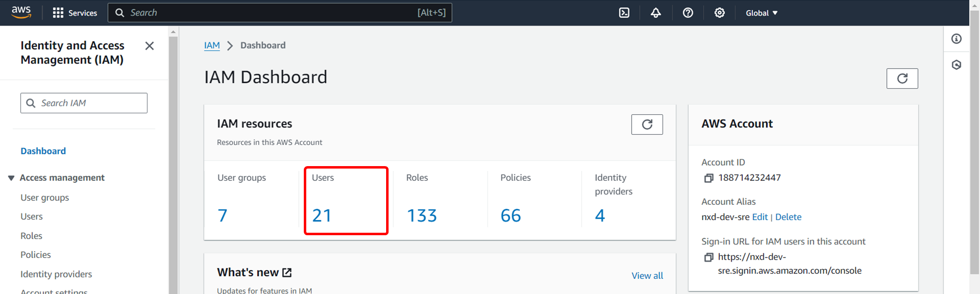The image size is (980, 294).
Task: Click the page vertical scrollbar
Action: 975,142
